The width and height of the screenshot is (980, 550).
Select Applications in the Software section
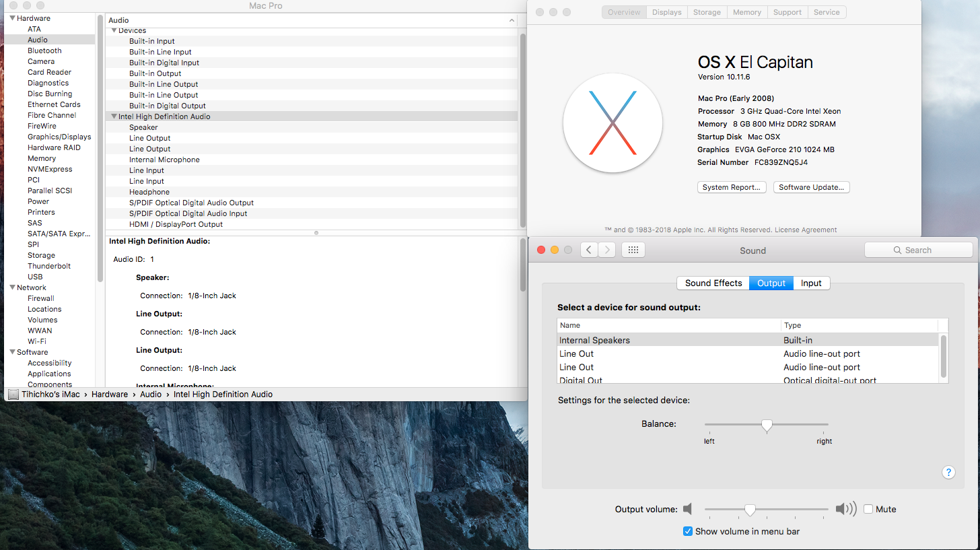[49, 374]
